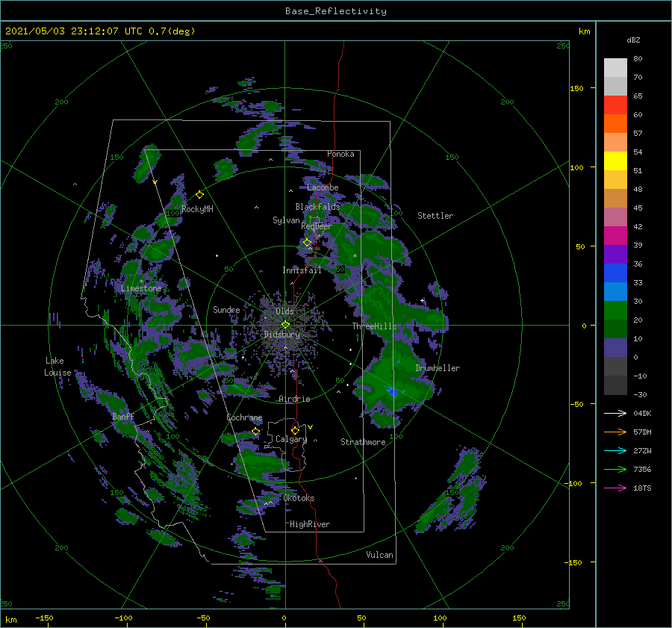Select dark green swatch between 20 and 10 dBZ
This screenshot has height=628, width=672.
pyautogui.click(x=615, y=329)
